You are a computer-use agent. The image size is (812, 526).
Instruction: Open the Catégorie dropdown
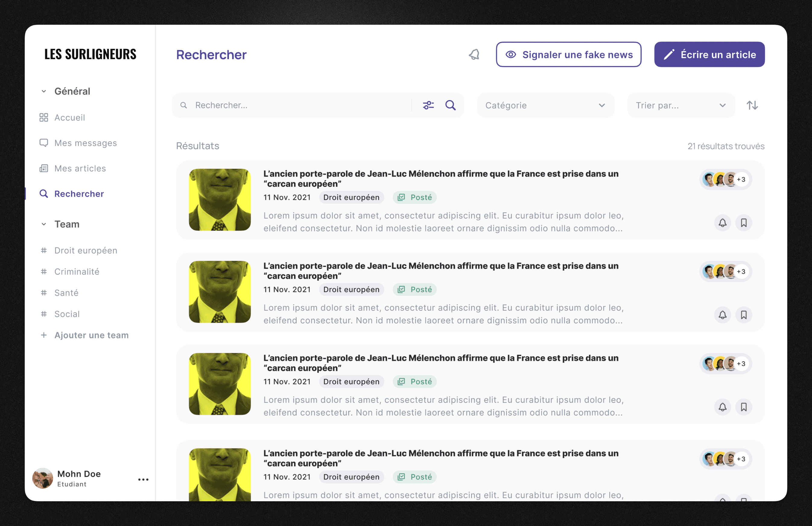pyautogui.click(x=545, y=105)
